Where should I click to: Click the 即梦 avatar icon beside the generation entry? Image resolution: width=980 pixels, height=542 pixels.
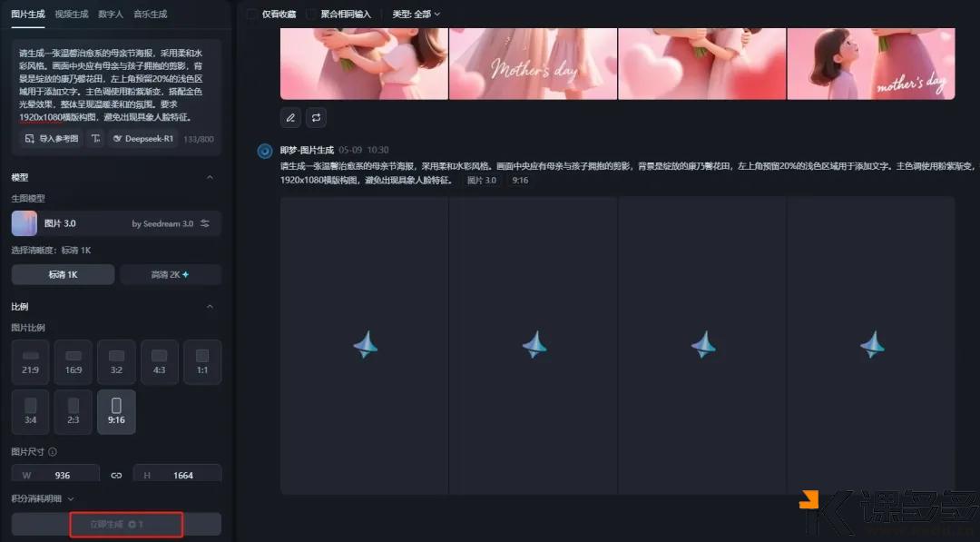coord(265,151)
